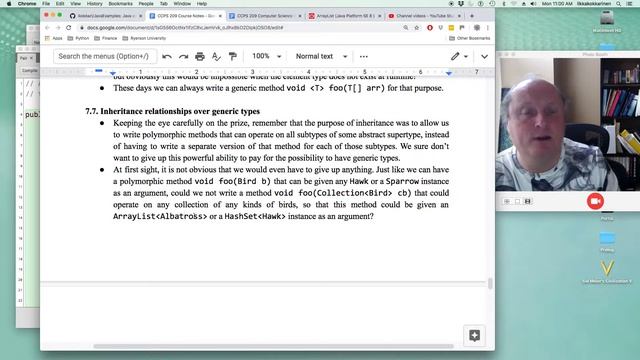The image size is (640, 360).
Task: Click heading 'Inheritance relationships over generic types'
Action: click(x=180, y=111)
